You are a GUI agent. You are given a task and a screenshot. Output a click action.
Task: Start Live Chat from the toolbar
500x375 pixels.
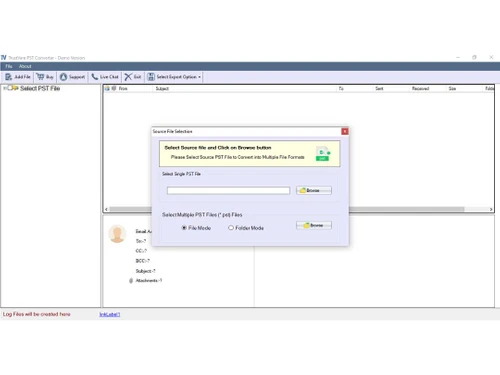pyautogui.click(x=105, y=77)
